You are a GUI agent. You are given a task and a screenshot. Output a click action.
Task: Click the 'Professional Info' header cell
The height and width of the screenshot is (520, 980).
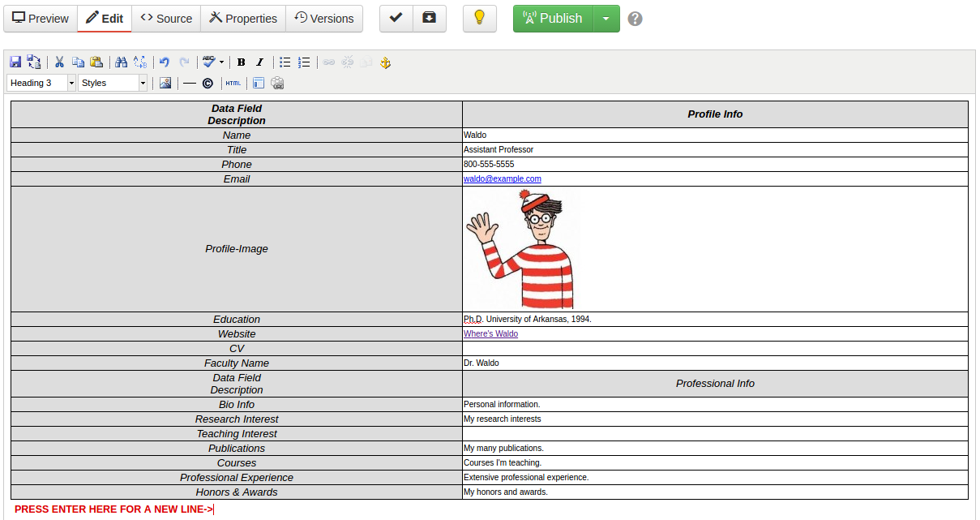[715, 384]
